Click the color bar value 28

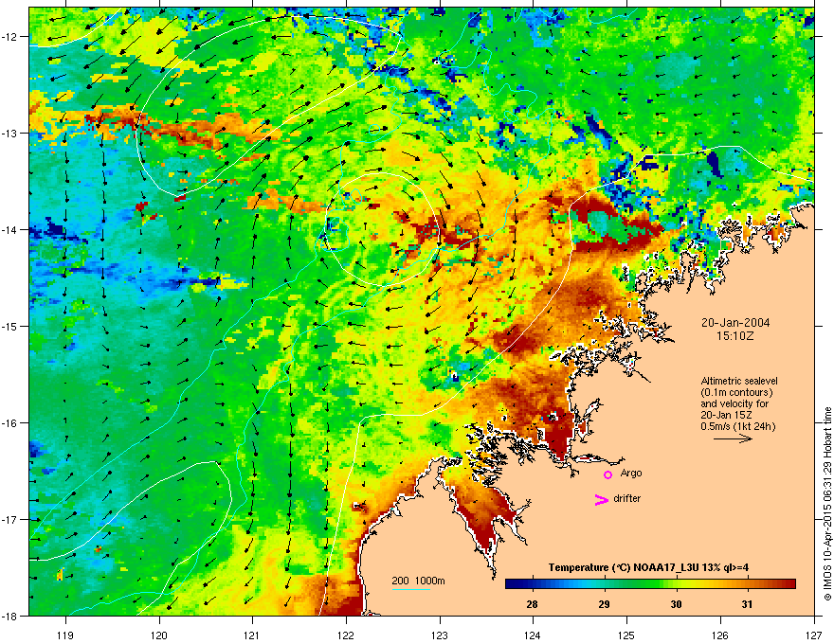pyautogui.click(x=532, y=604)
